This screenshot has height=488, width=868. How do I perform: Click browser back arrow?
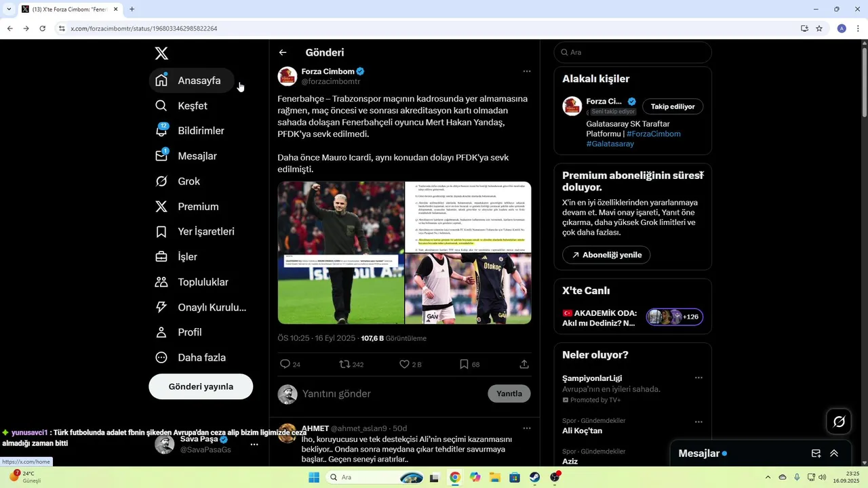(9, 28)
